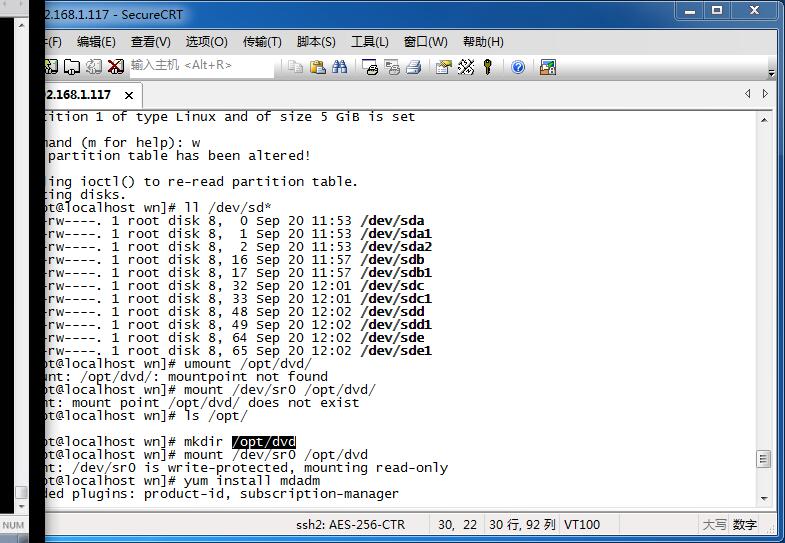Click the Paste clipboard icon
The width and height of the screenshot is (785, 543).
[x=317, y=67]
